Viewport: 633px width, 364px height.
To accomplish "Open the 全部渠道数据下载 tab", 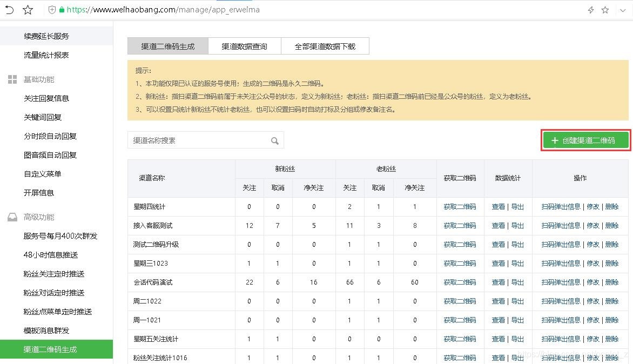I will (325, 46).
